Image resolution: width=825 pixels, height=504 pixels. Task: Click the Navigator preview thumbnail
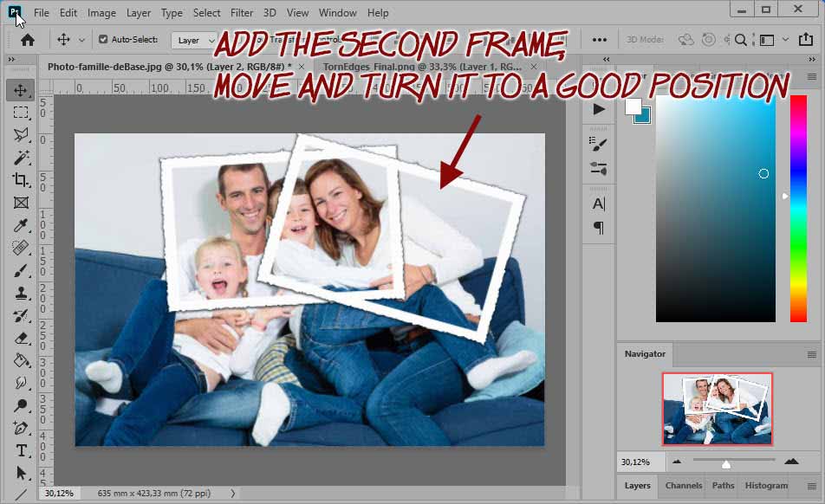718,409
